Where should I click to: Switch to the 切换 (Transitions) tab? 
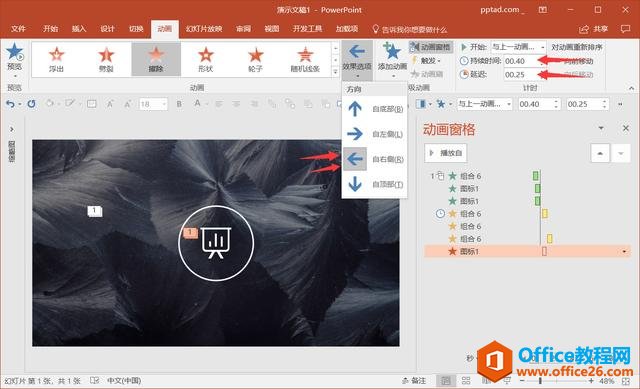click(x=136, y=29)
